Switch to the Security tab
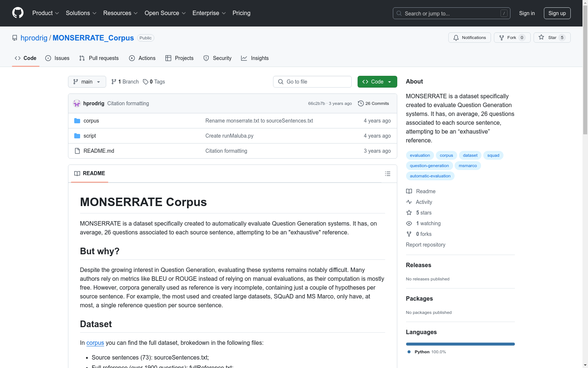The image size is (588, 368). tap(218, 58)
